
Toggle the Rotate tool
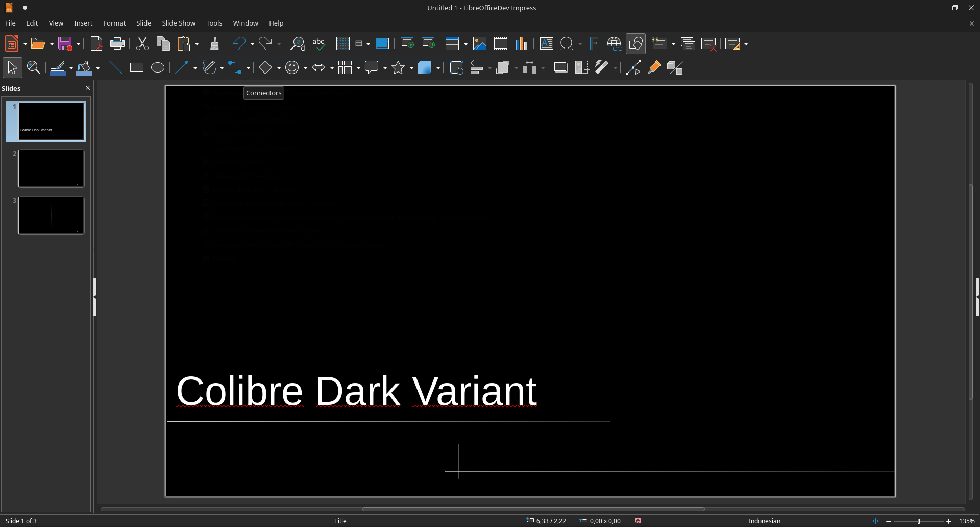point(456,68)
